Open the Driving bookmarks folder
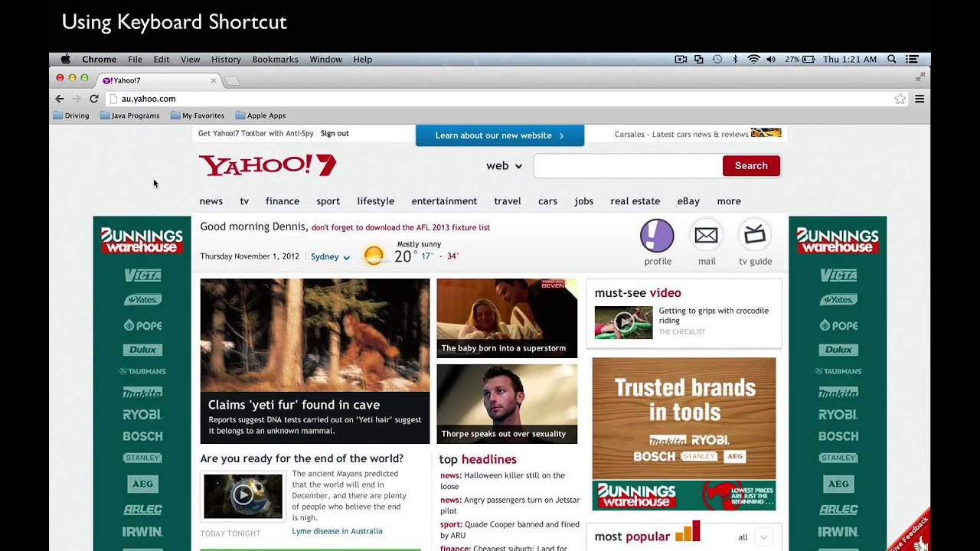 tap(71, 116)
